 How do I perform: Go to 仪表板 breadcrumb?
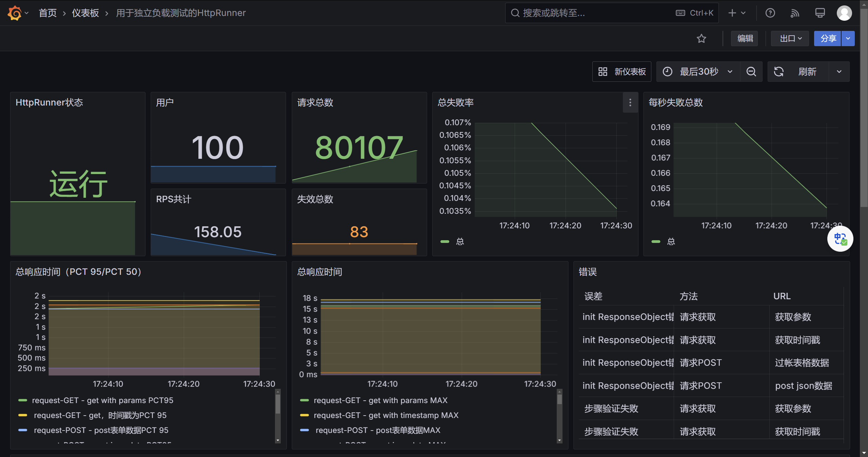pyautogui.click(x=85, y=13)
